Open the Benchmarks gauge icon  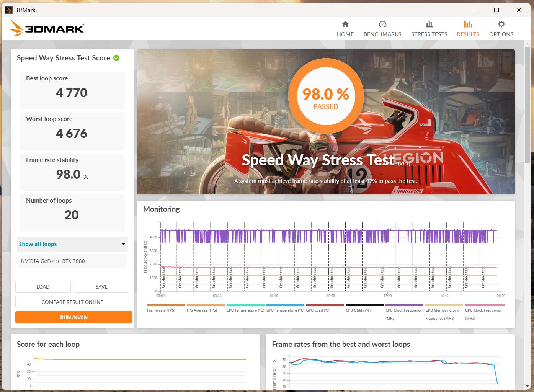point(382,24)
